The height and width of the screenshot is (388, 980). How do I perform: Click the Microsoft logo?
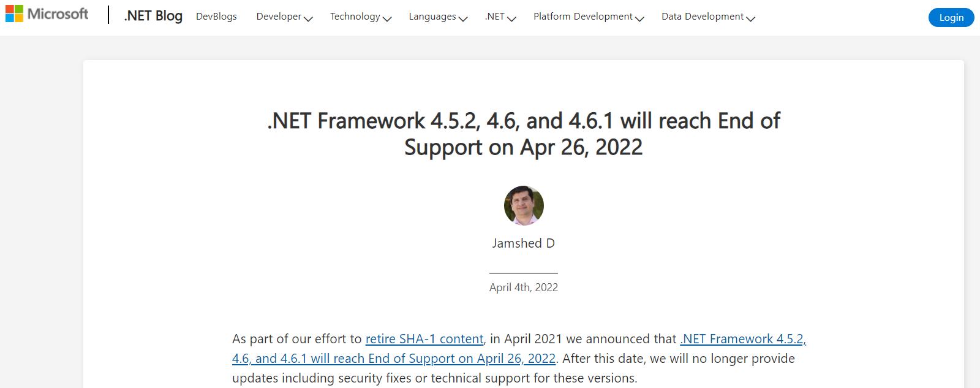click(x=47, y=13)
